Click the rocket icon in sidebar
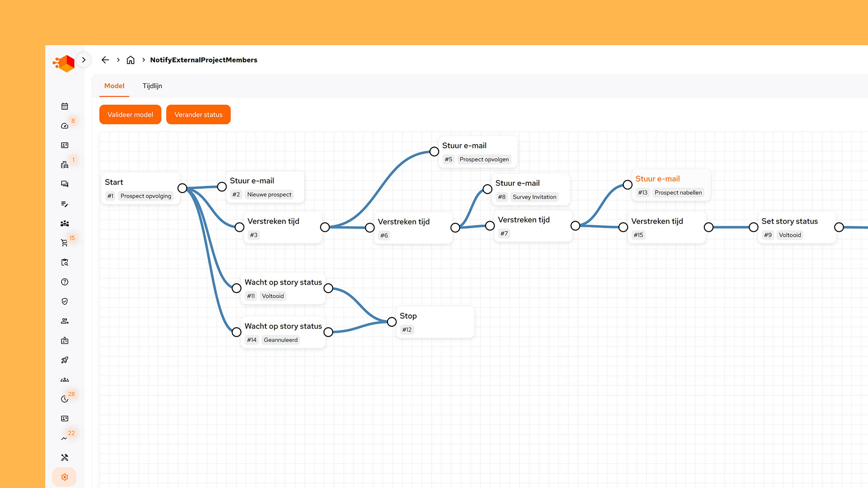 coord(65,360)
